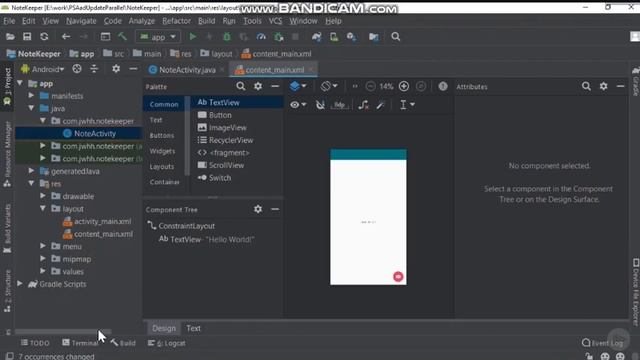640x360 pixels.
Task: Select TextView Hello World in Component Tree
Action: [207, 239]
